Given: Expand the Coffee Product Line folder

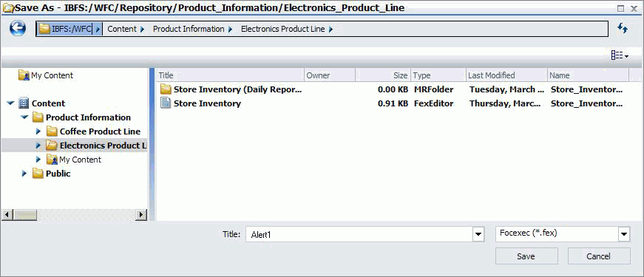Looking at the screenshot, I should pos(38,131).
